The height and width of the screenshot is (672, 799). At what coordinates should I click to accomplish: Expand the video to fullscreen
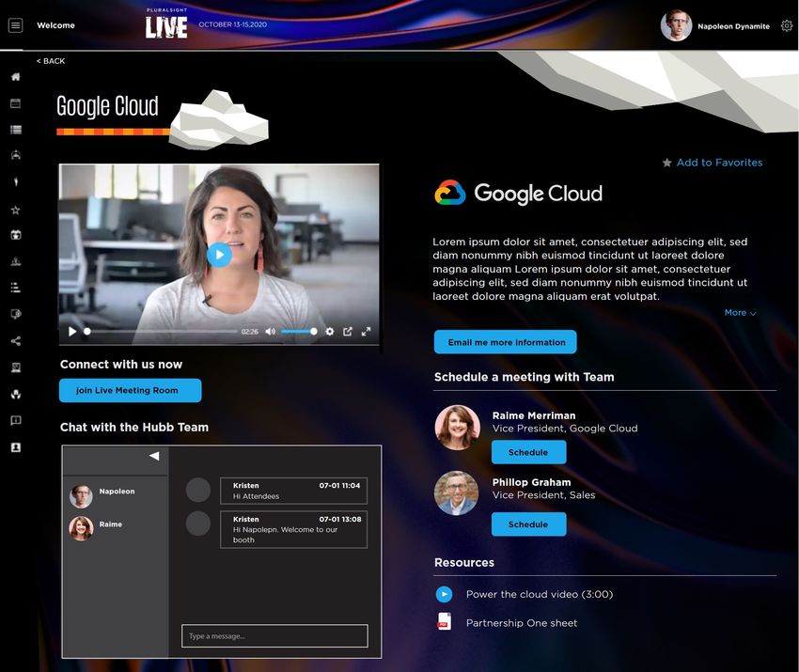(x=366, y=332)
